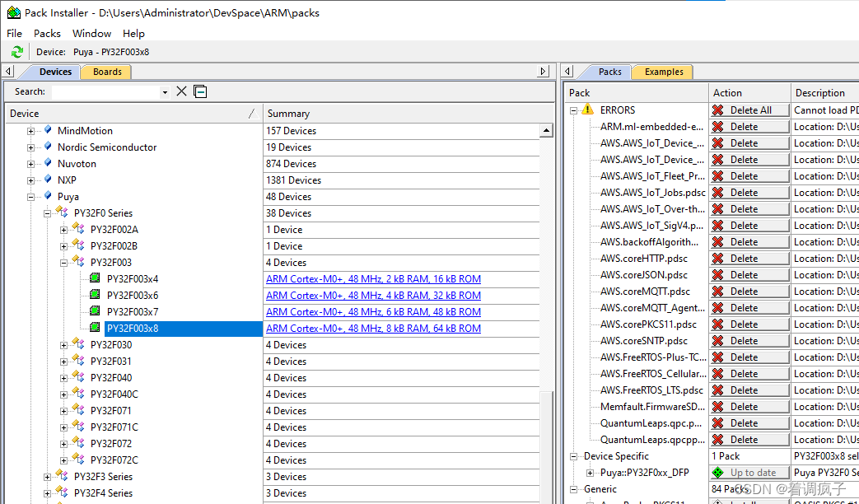Switch to the Examples tab
Image resolution: width=859 pixels, height=504 pixels.
pyautogui.click(x=664, y=72)
